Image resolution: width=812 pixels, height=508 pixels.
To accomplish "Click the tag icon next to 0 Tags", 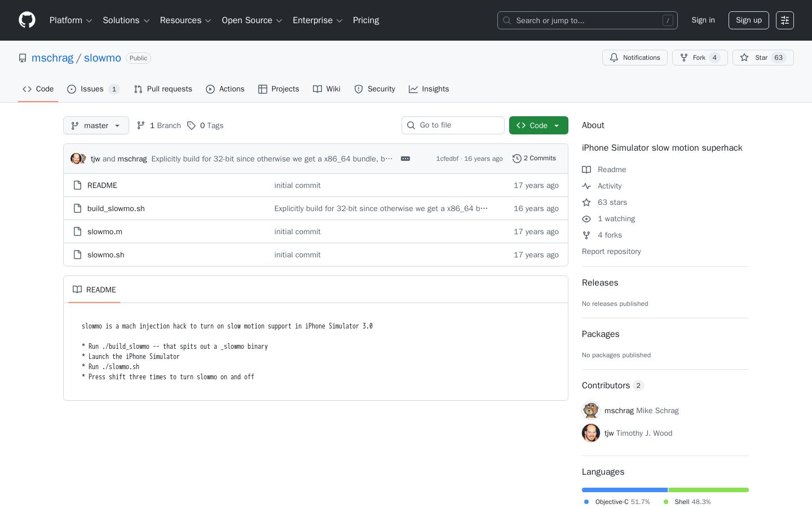I will 191,125.
